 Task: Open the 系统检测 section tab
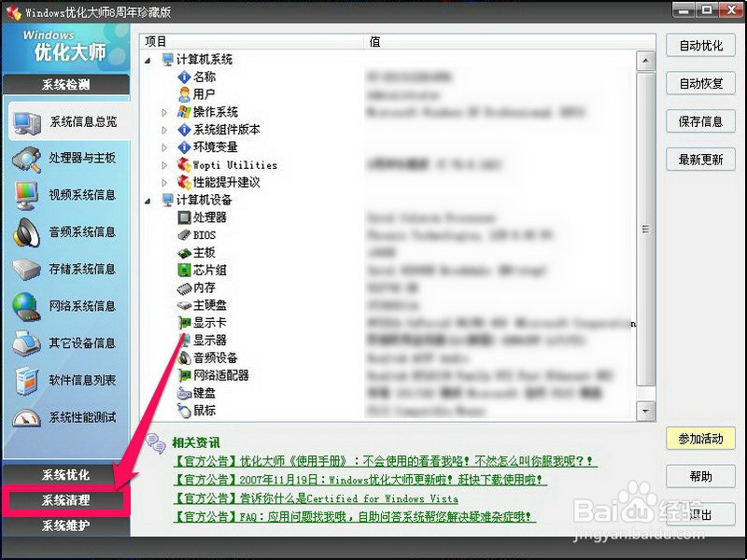click(65, 85)
